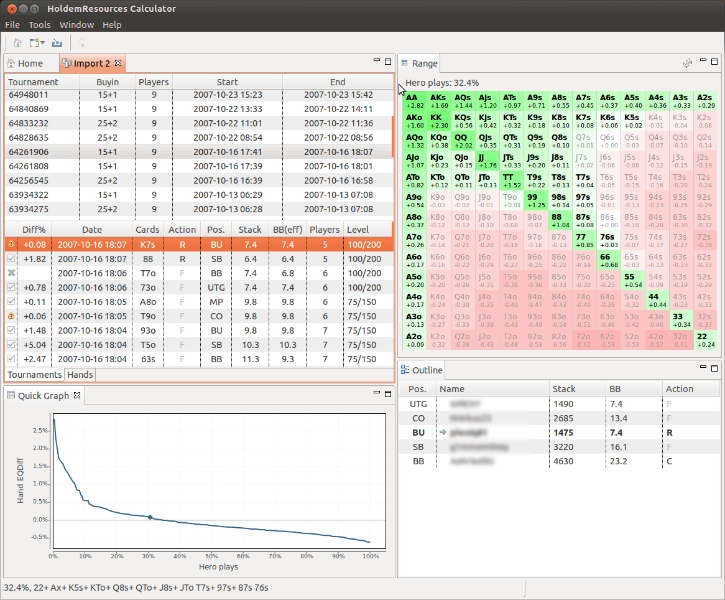This screenshot has width=725, height=600.
Task: Click the A2o cell in range grid
Action: click(415, 340)
